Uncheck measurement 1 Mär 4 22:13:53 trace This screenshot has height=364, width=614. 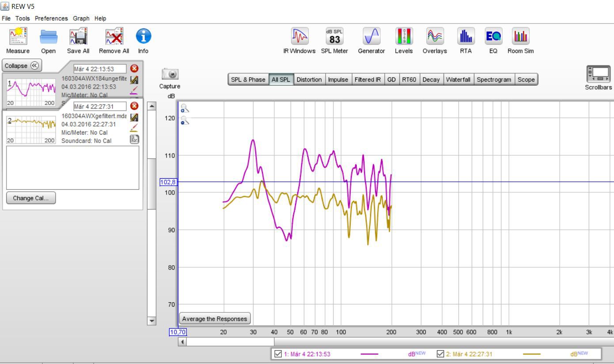(278, 354)
